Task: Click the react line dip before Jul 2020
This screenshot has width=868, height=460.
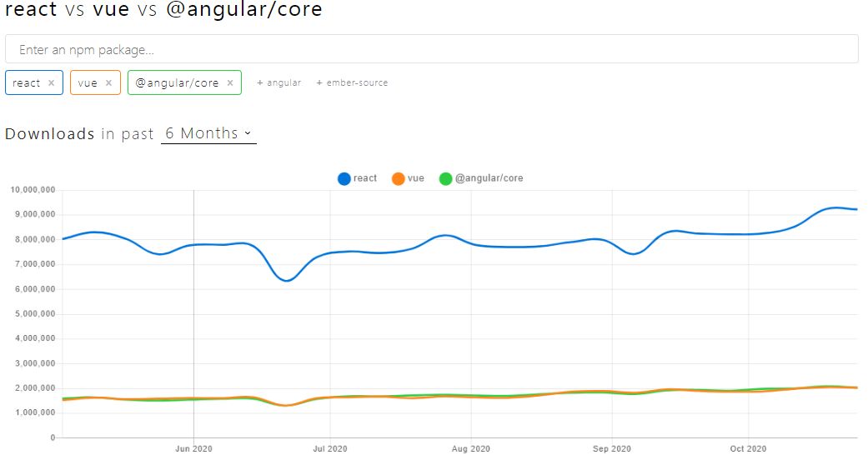Action: pos(287,280)
